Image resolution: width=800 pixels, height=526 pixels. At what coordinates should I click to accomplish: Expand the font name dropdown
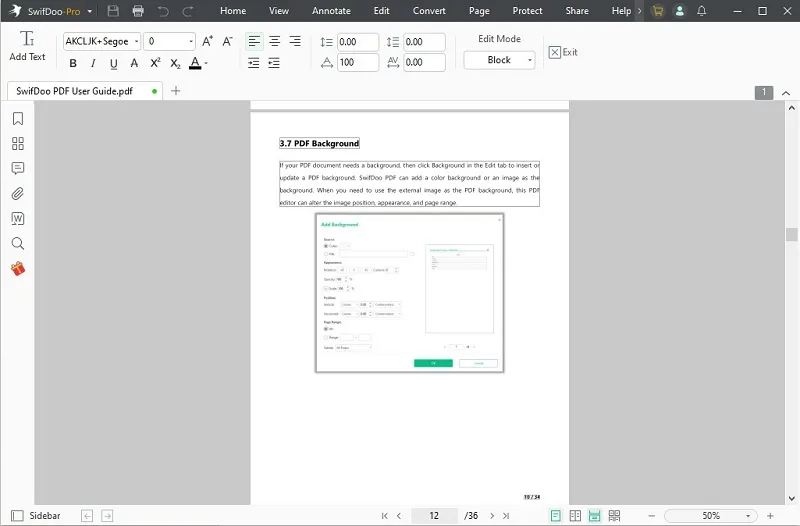coord(135,42)
